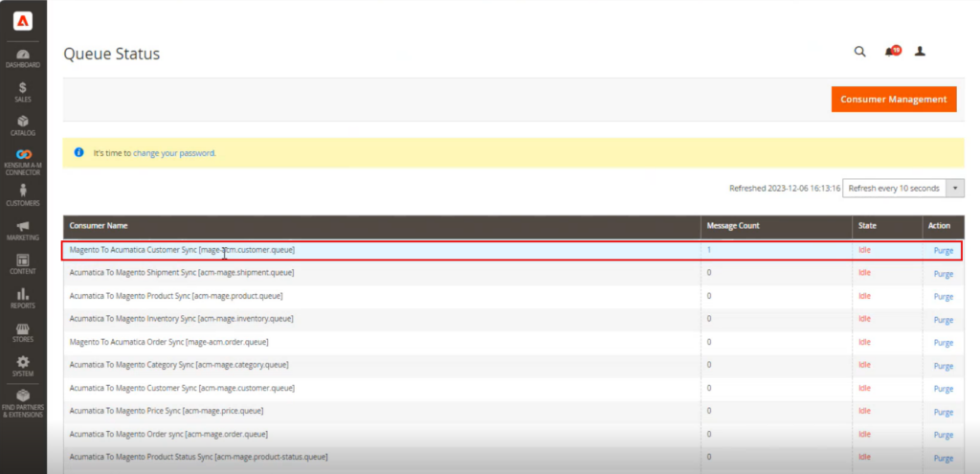Viewport: 980px width, 474px height.
Task: Select Acumatica To Magento Product Sync [acm-mage.product.queue] name
Action: pyautogui.click(x=176, y=296)
